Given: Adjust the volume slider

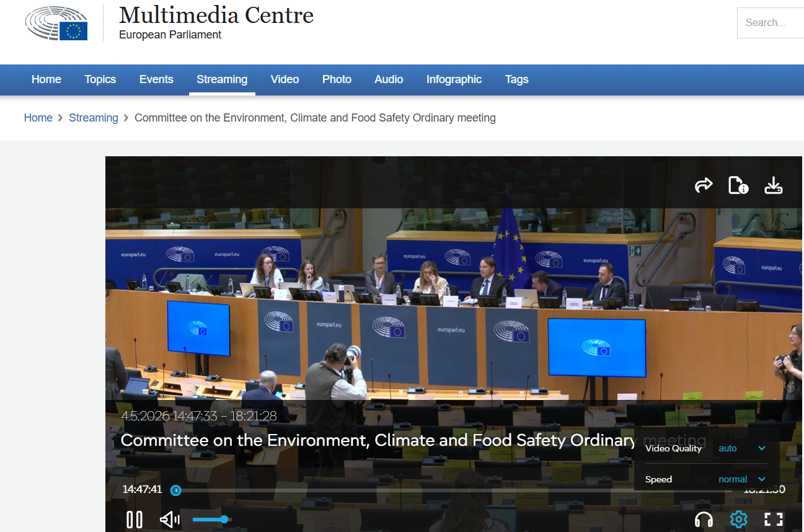Looking at the screenshot, I should click(x=211, y=520).
